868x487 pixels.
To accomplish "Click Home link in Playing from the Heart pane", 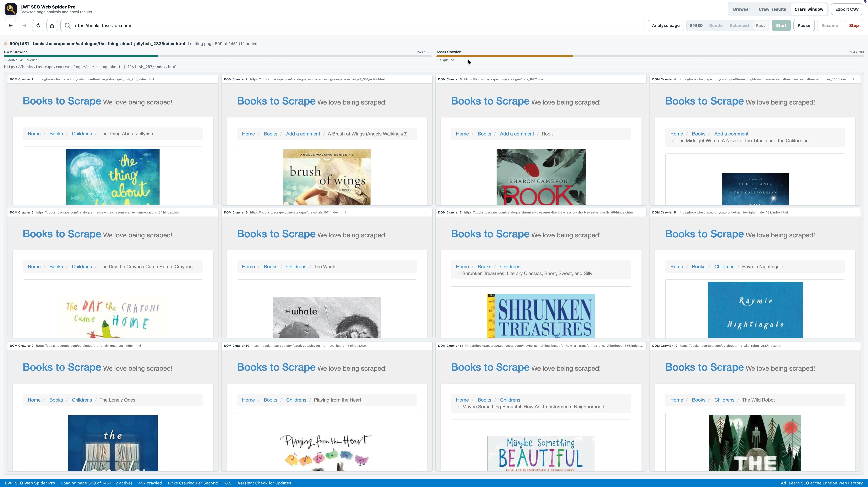I will pos(248,400).
